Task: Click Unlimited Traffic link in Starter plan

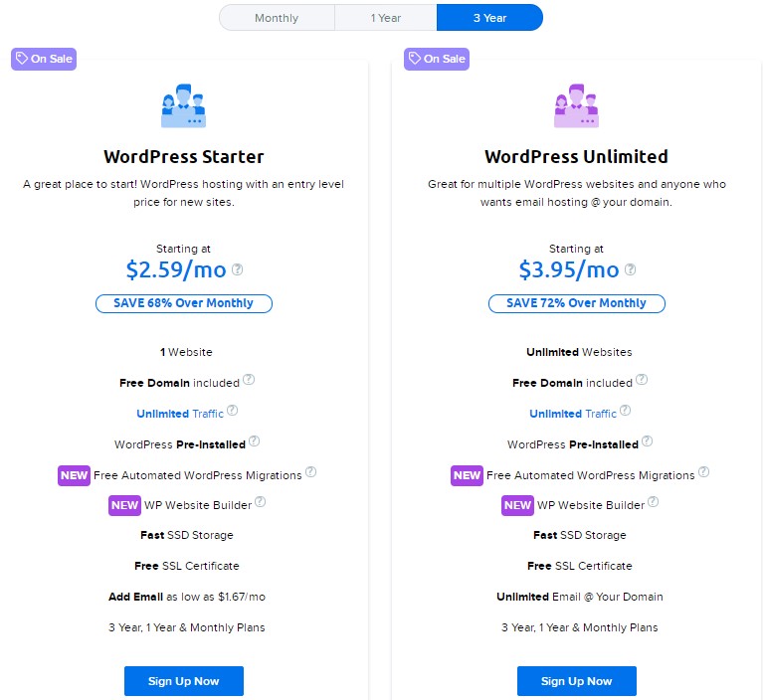Action: 180,414
